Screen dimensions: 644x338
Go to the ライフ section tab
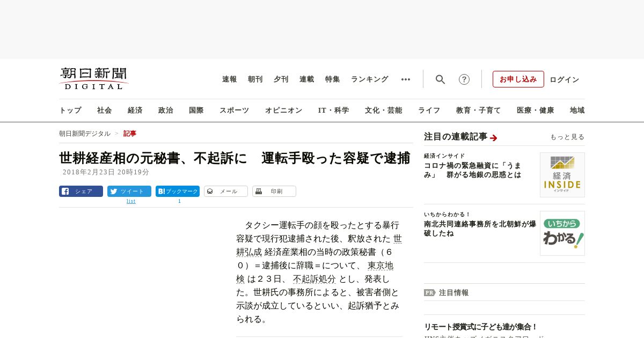pos(429,111)
